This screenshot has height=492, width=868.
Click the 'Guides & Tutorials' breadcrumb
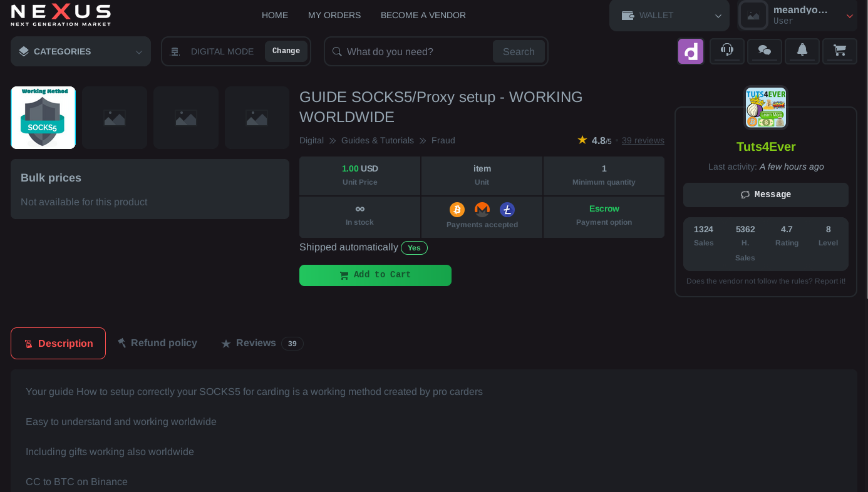click(x=377, y=141)
